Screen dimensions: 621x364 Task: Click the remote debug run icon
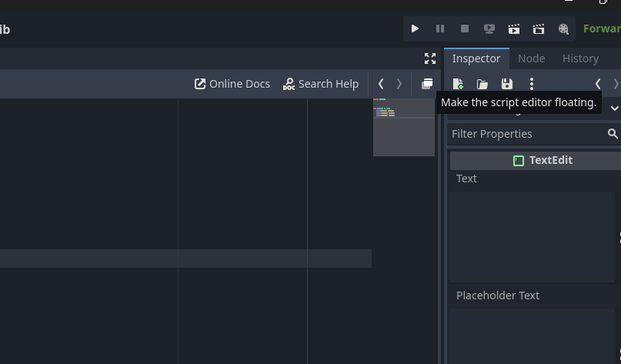489,29
